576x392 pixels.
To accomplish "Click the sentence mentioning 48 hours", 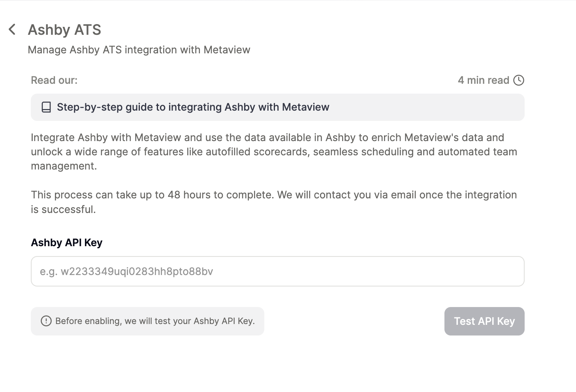I will coord(274,195).
